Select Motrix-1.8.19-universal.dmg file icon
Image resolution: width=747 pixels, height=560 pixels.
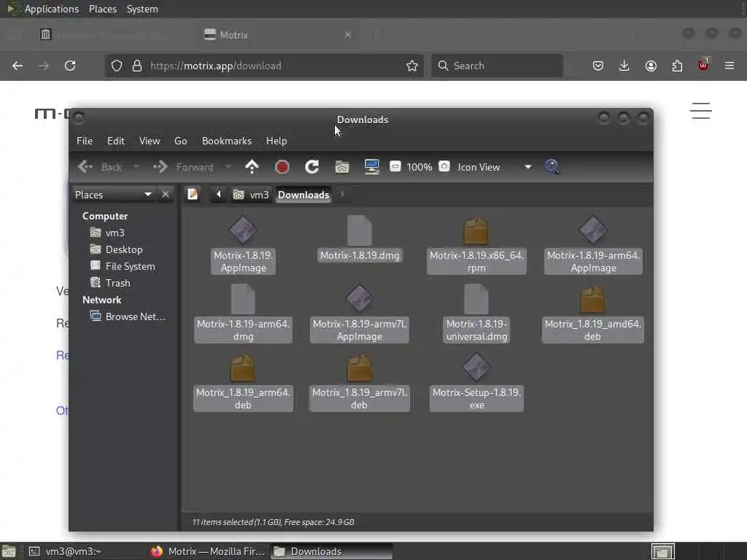click(x=476, y=298)
